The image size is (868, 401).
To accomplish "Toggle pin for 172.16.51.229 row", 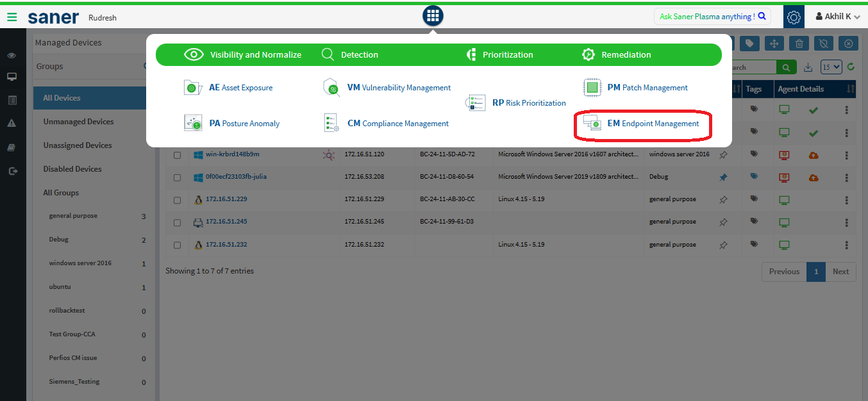I will (x=723, y=200).
